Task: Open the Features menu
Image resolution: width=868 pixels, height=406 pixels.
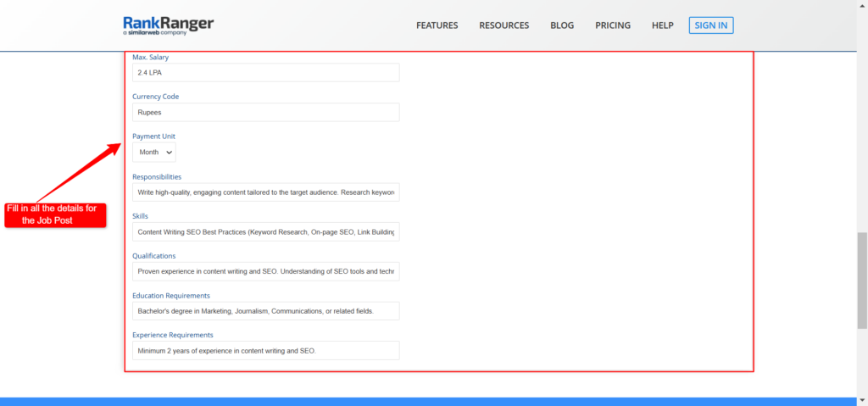Action: 437,25
